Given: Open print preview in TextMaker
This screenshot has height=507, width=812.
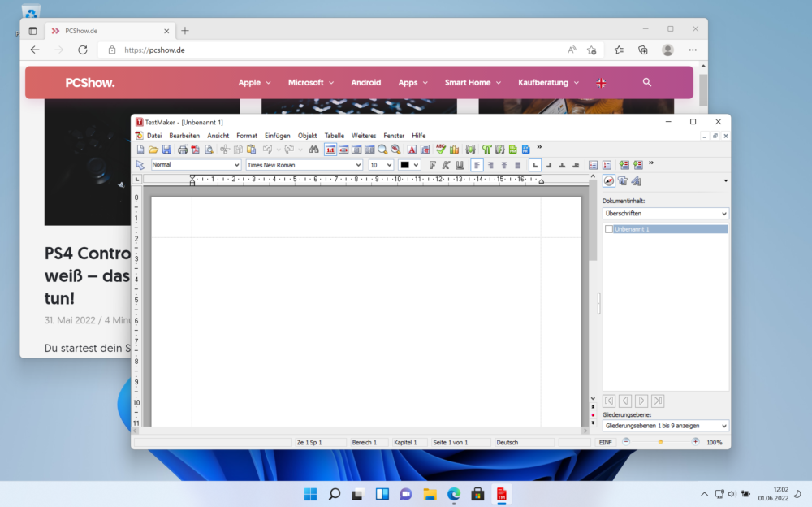Looking at the screenshot, I should 209,149.
